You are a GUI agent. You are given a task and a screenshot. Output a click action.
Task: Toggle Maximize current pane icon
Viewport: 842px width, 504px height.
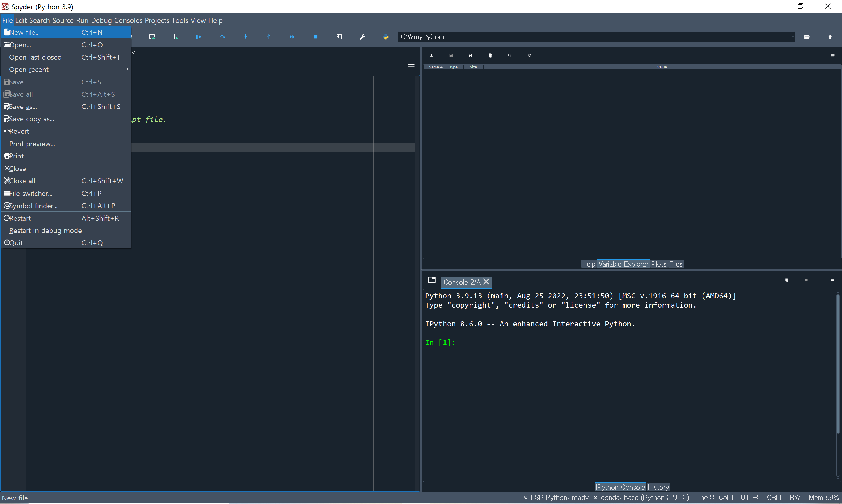pos(339,37)
